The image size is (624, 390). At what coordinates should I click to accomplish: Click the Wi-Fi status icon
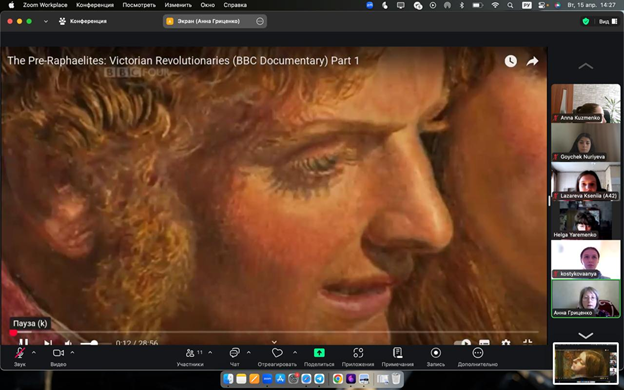[x=495, y=5]
